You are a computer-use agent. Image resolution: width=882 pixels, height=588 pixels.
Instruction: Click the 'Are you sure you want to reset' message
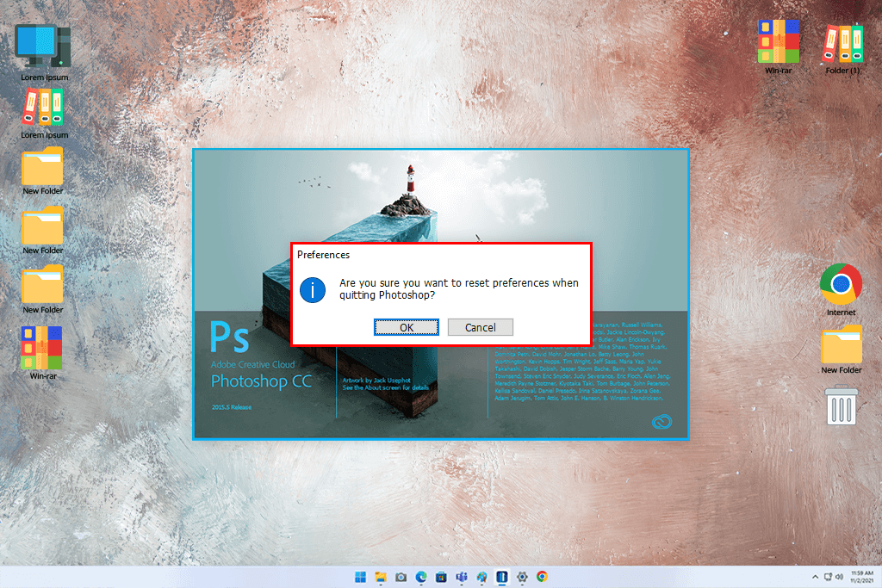pyautogui.click(x=458, y=289)
